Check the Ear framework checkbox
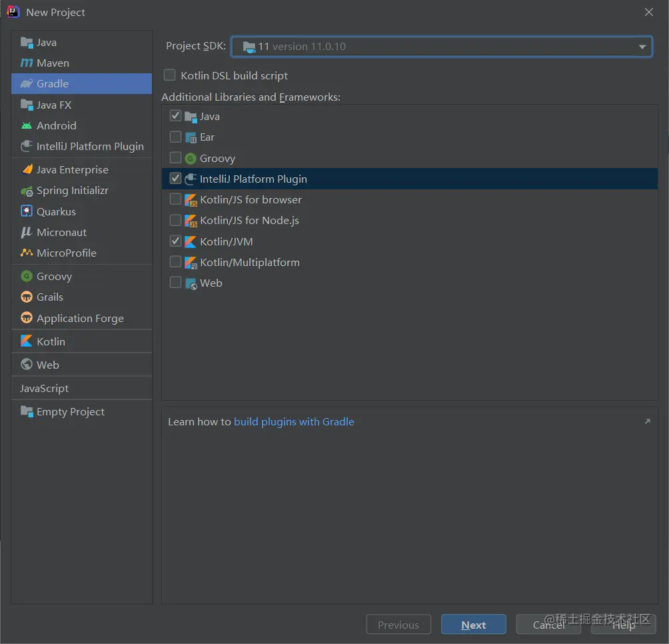This screenshot has width=669, height=644. pos(175,137)
